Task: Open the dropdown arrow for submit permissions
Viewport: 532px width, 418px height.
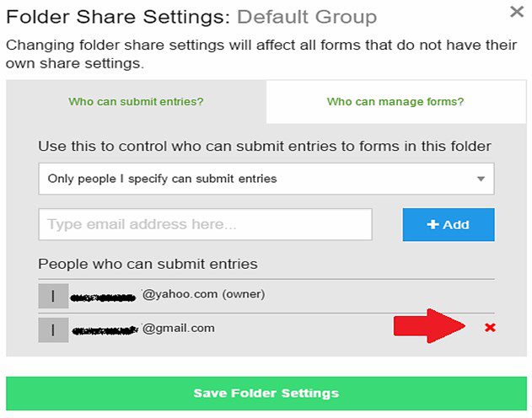Action: pyautogui.click(x=481, y=179)
